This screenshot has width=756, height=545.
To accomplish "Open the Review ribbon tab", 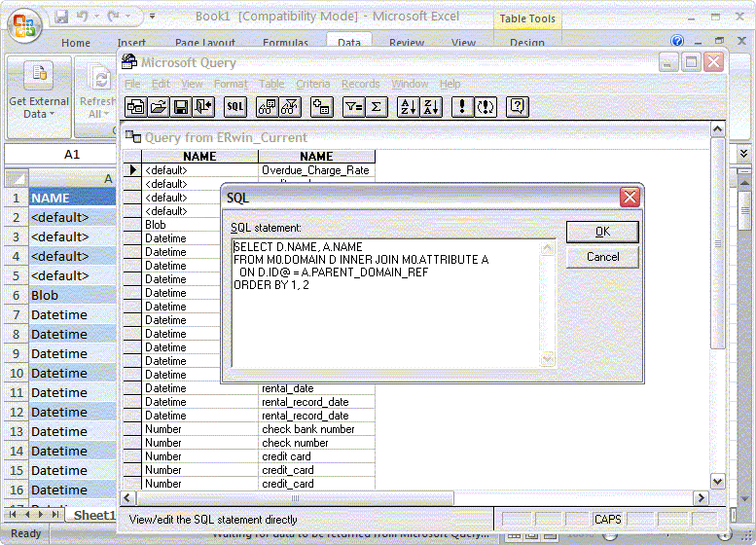I will click(407, 43).
